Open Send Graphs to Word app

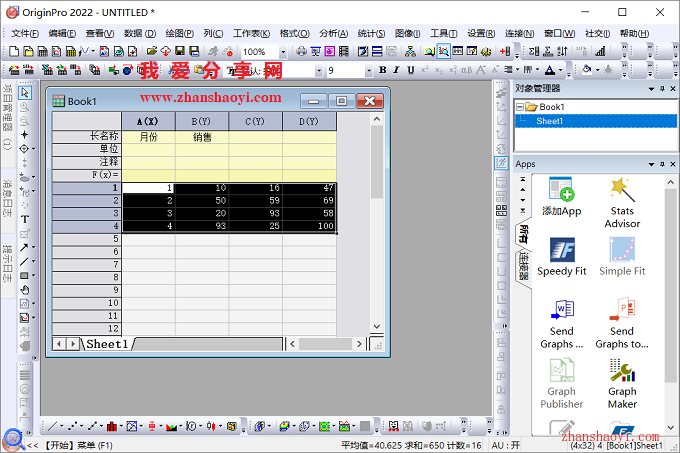click(562, 324)
